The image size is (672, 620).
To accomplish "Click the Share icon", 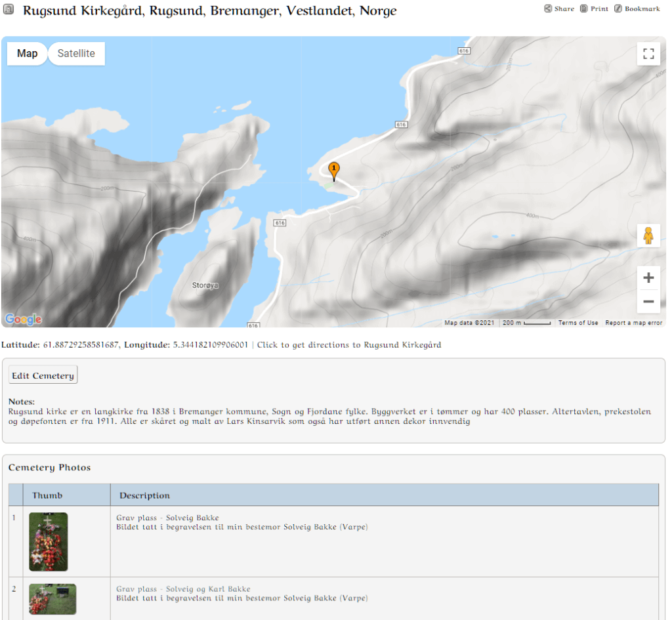I will (548, 9).
